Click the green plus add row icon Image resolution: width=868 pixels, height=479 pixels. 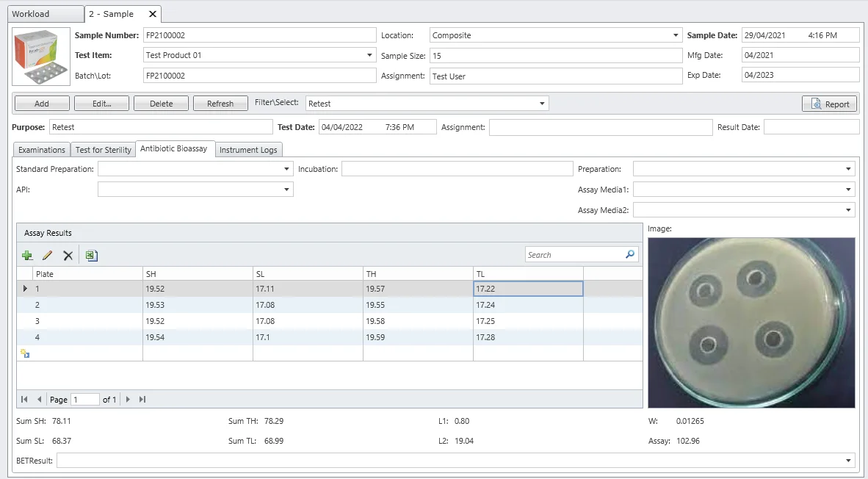pyautogui.click(x=27, y=256)
